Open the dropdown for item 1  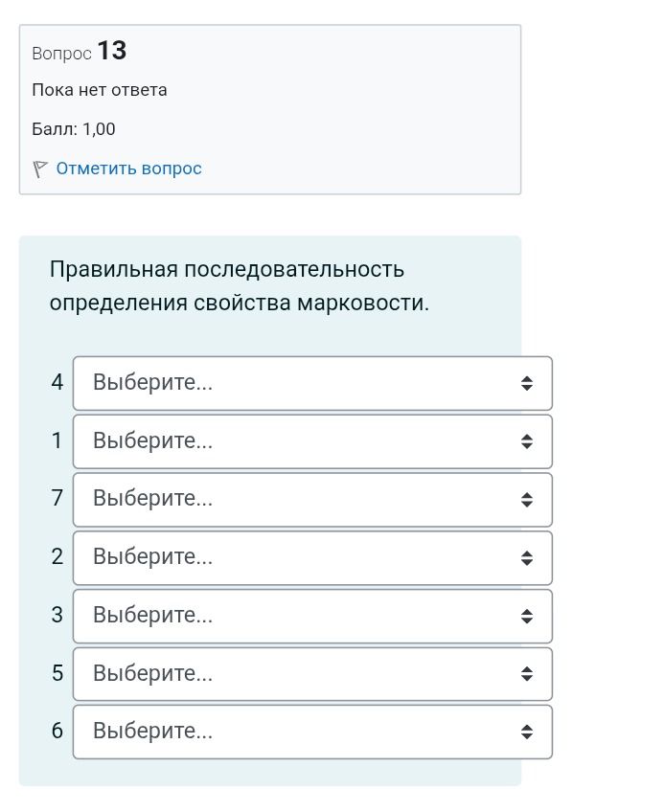click(312, 441)
